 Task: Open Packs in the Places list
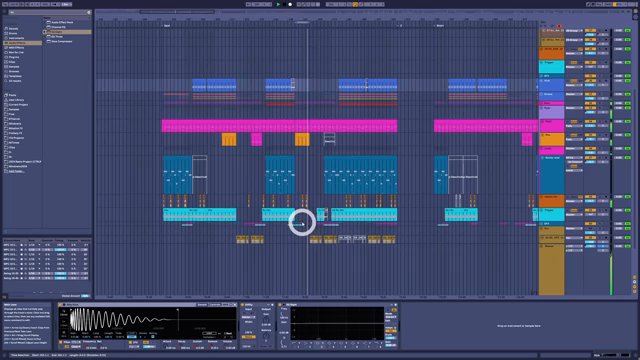pyautogui.click(x=12, y=95)
